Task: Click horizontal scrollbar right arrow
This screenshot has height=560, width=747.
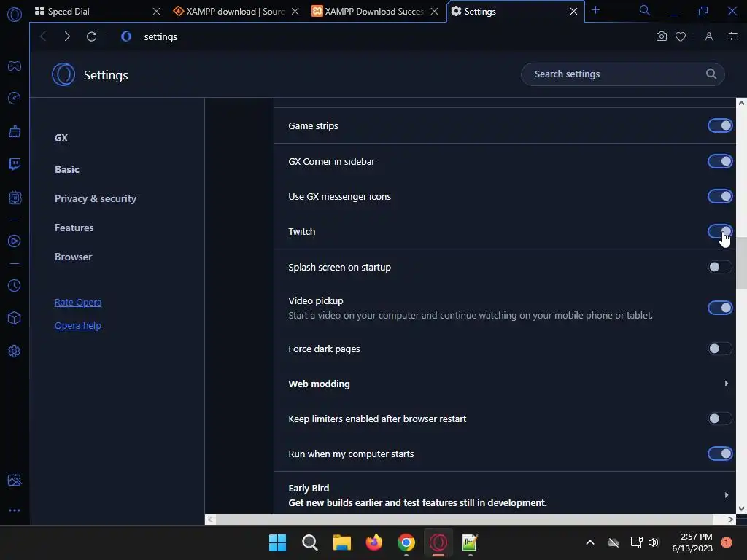Action: point(730,519)
